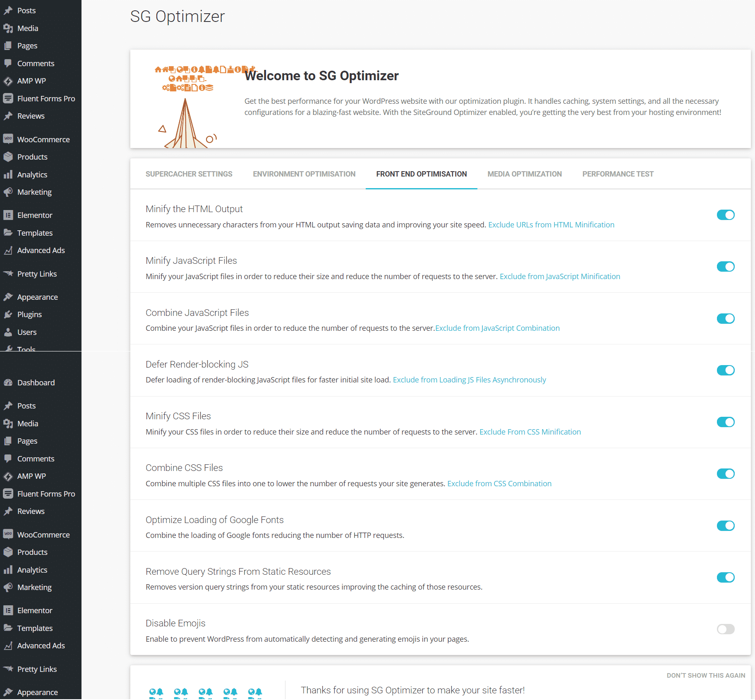755x700 pixels.
Task: Click the Users person icon in upper sidebar
Action: click(x=8, y=332)
